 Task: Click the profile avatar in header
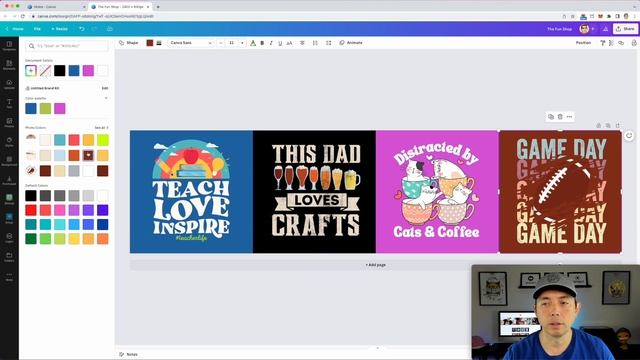tap(584, 29)
